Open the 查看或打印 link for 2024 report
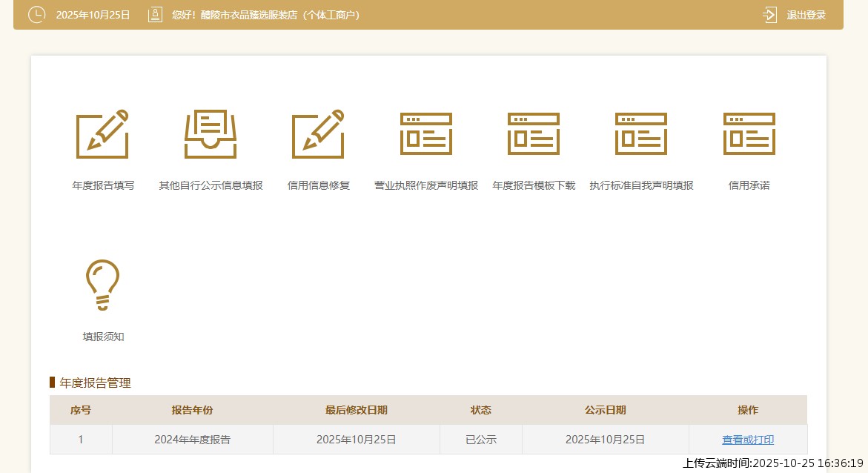Screen dimensions: 868x473 point(748,440)
